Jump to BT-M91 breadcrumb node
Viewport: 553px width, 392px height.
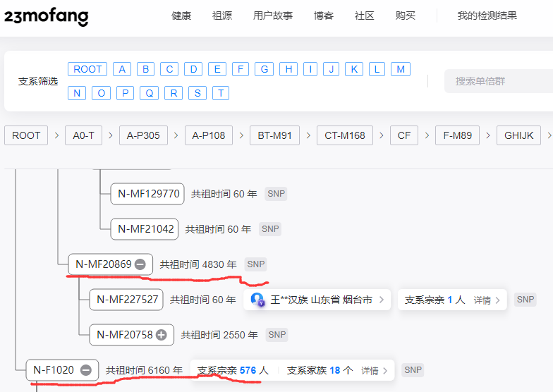pyautogui.click(x=275, y=135)
